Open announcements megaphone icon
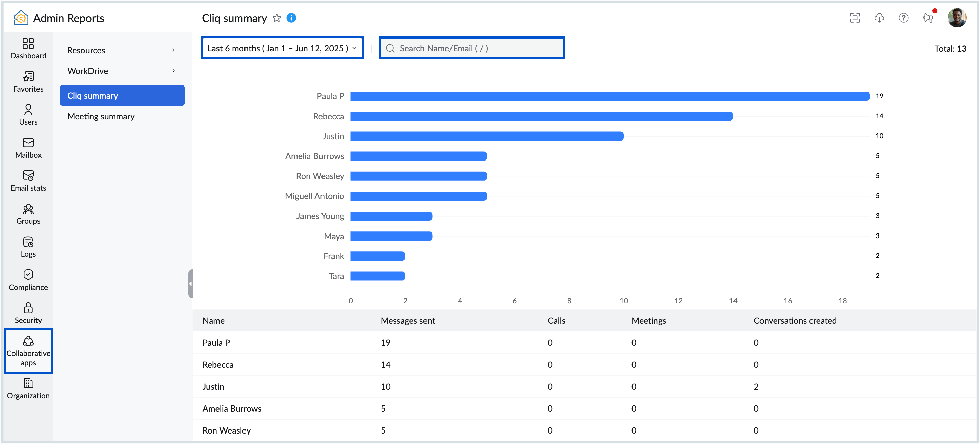The image size is (980, 444). (x=928, y=18)
